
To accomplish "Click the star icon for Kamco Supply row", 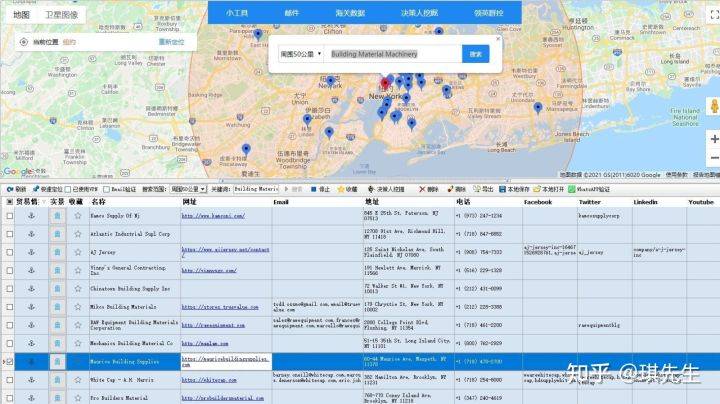I will click(78, 215).
